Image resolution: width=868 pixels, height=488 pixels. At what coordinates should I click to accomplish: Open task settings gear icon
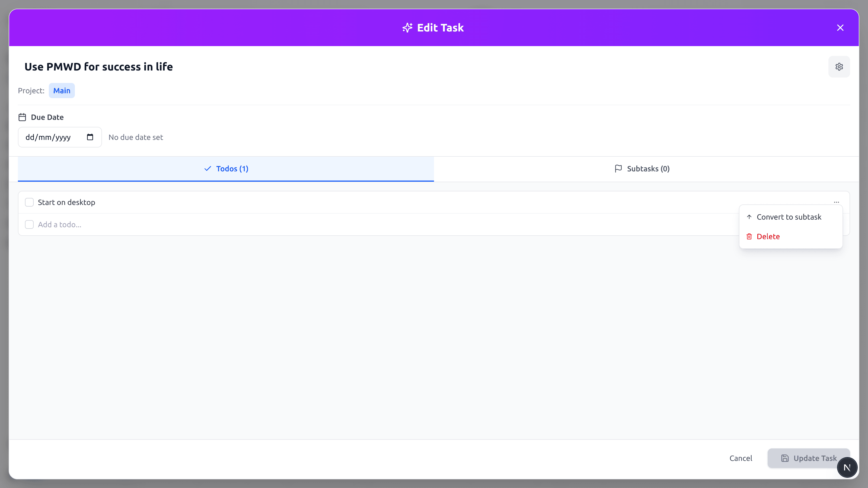coord(839,67)
